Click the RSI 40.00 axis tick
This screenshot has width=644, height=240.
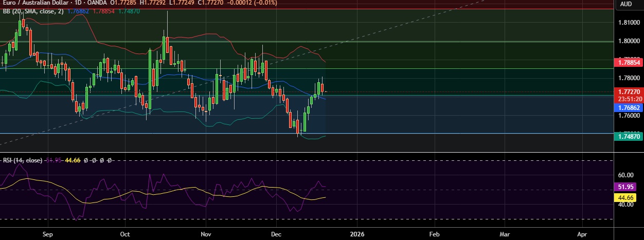tap(625, 205)
